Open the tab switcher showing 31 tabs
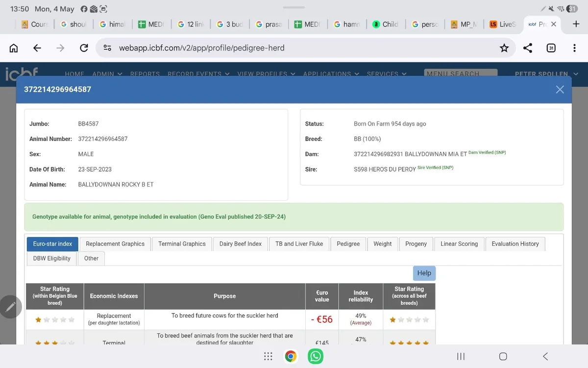 pos(551,48)
